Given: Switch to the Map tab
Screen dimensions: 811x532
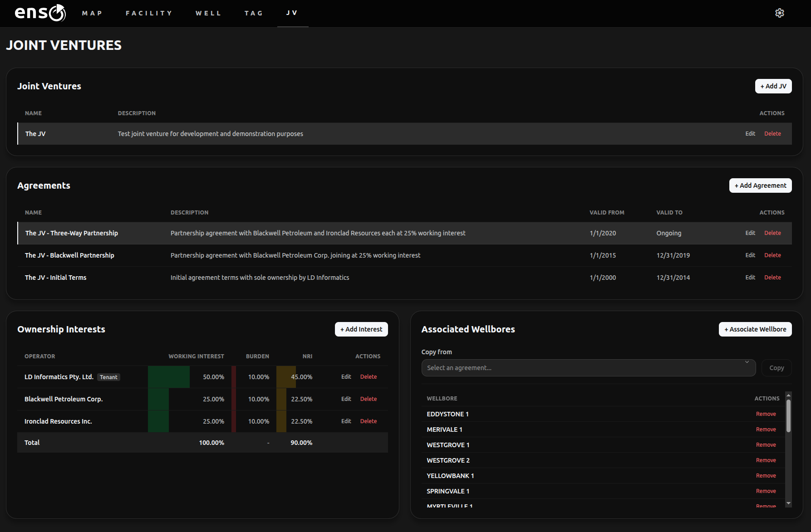Looking at the screenshot, I should tap(92, 13).
